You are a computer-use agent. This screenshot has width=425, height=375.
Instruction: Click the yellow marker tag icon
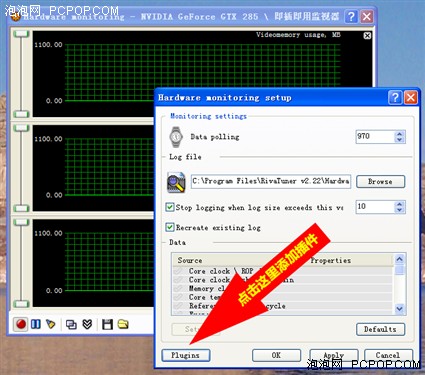coord(51,324)
